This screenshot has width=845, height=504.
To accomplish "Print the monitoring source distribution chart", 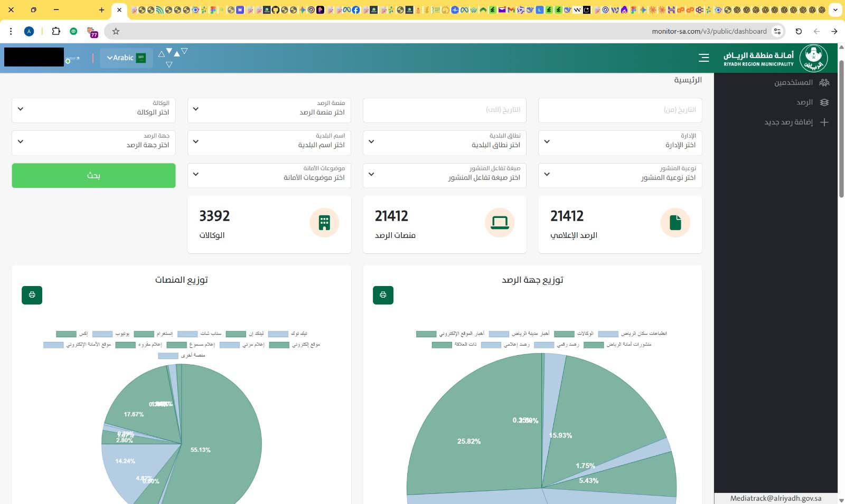I will pos(383,295).
